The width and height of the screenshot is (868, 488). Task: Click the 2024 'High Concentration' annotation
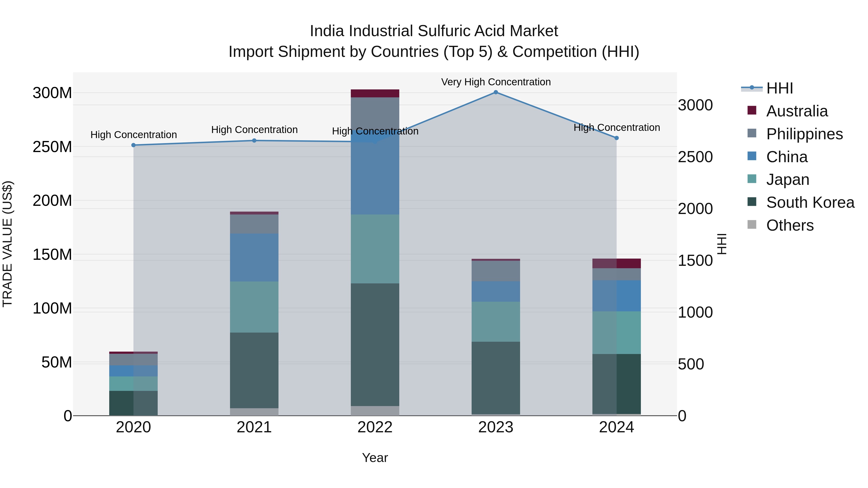click(617, 128)
